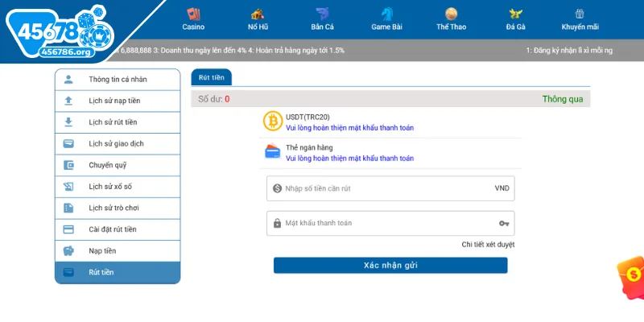Open the Game Bài horse icon

click(x=387, y=14)
